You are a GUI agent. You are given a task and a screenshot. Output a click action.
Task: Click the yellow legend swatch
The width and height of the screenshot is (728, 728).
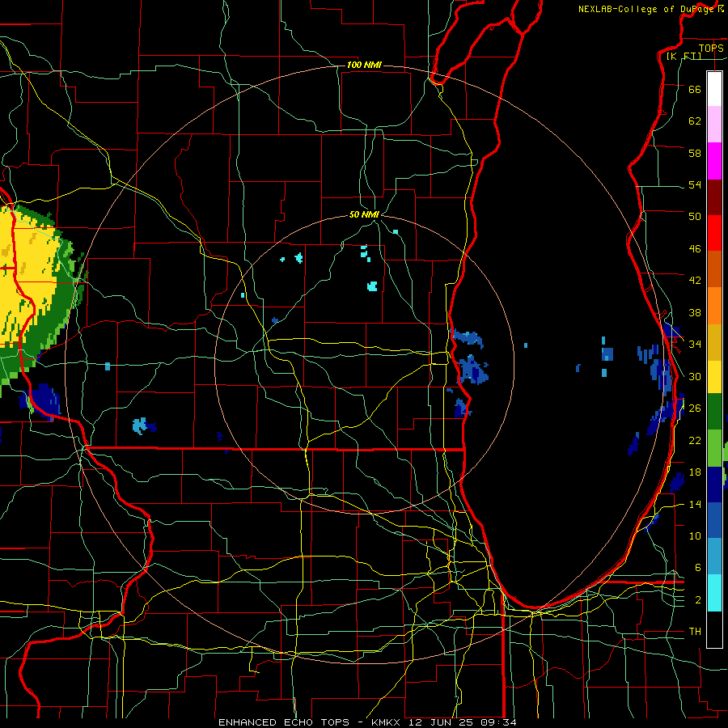coord(714,377)
